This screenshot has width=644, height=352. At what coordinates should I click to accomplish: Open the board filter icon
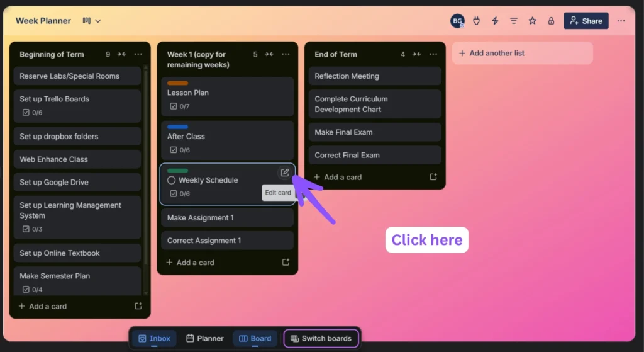point(514,21)
